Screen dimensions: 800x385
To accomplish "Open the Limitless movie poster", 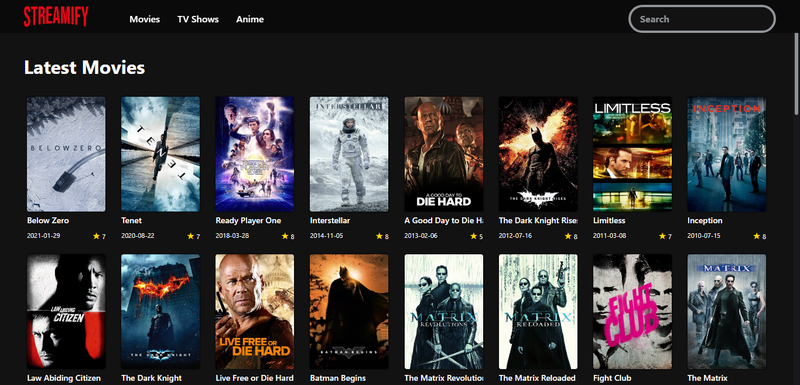I will point(632,154).
